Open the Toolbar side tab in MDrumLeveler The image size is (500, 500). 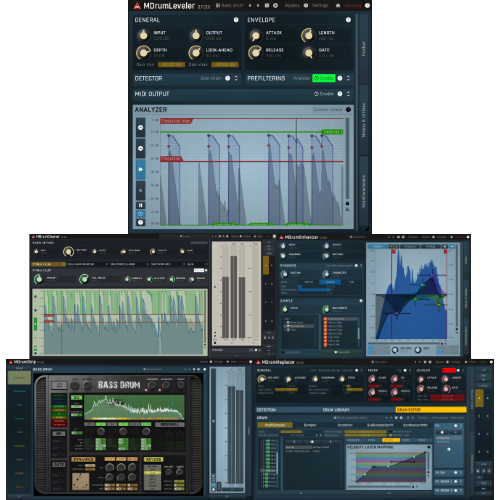(x=364, y=49)
